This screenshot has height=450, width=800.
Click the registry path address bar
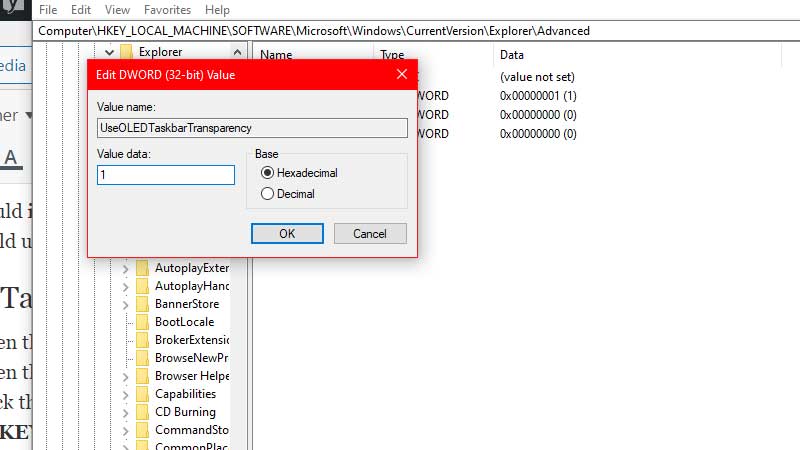coord(416,31)
